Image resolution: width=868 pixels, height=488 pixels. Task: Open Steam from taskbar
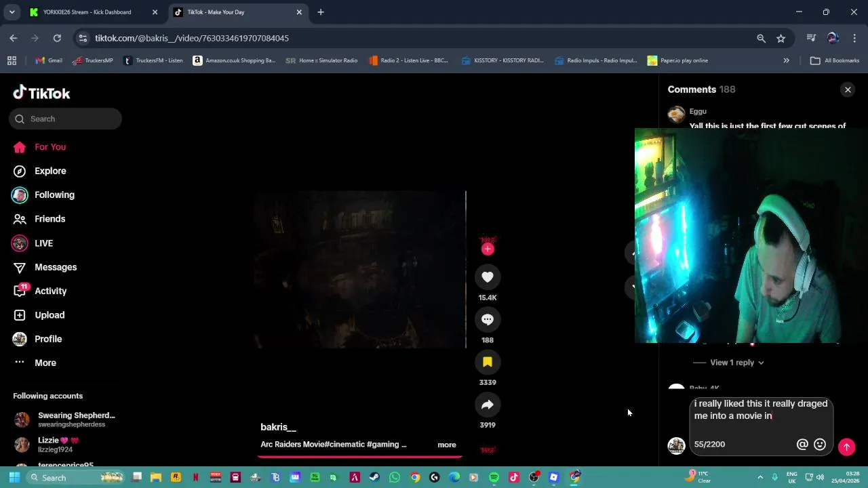(x=374, y=477)
